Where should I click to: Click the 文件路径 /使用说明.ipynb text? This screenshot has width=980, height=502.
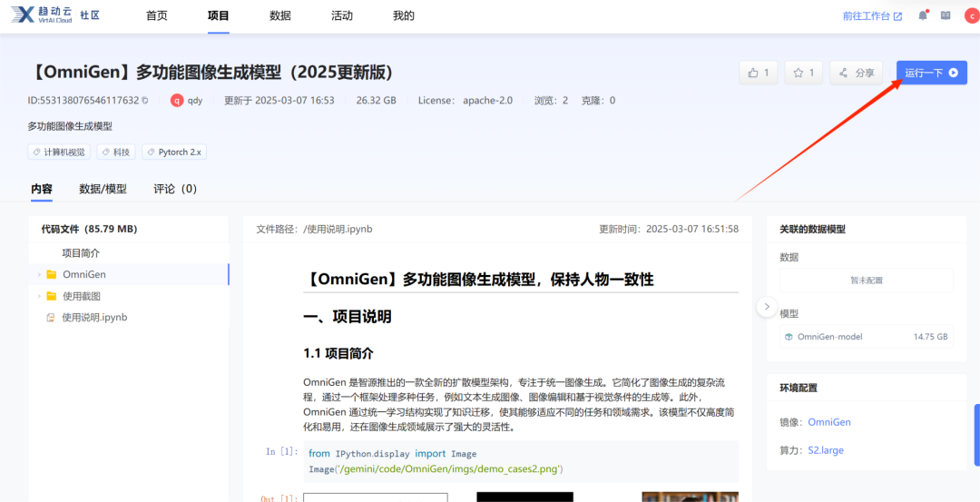(x=314, y=229)
